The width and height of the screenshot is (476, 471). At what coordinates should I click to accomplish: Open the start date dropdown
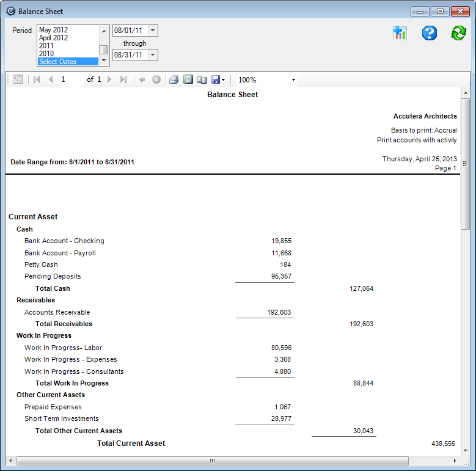click(x=153, y=31)
